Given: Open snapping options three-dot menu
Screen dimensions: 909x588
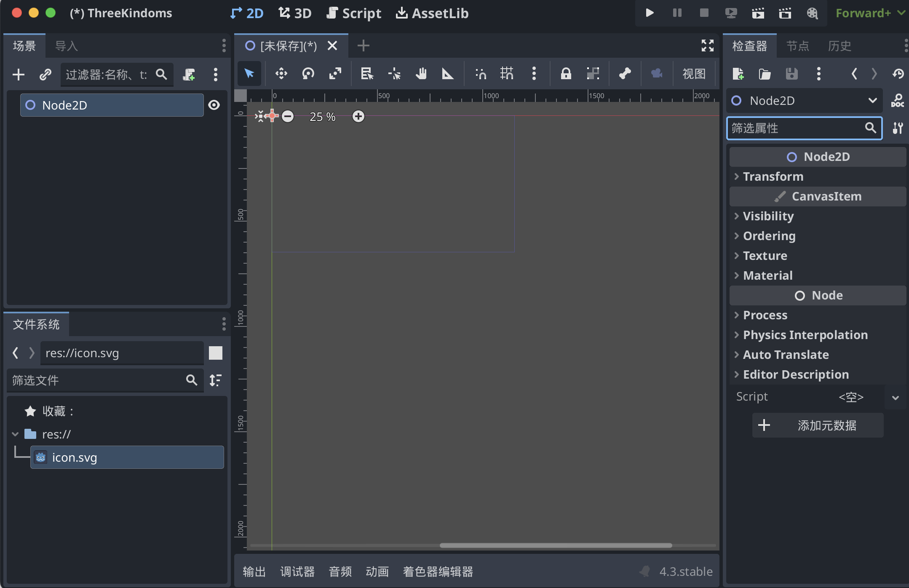Looking at the screenshot, I should point(534,74).
